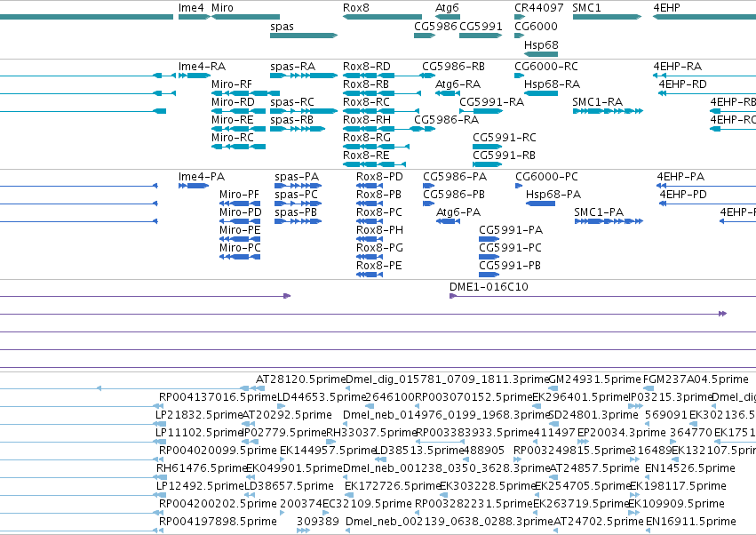Select the Rox8-PG protein label
This screenshot has width=756, height=535.
379,247
